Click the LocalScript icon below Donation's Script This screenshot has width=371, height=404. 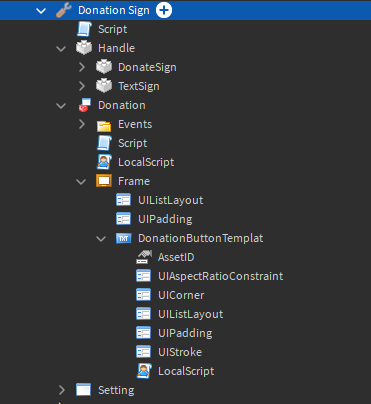(x=104, y=162)
